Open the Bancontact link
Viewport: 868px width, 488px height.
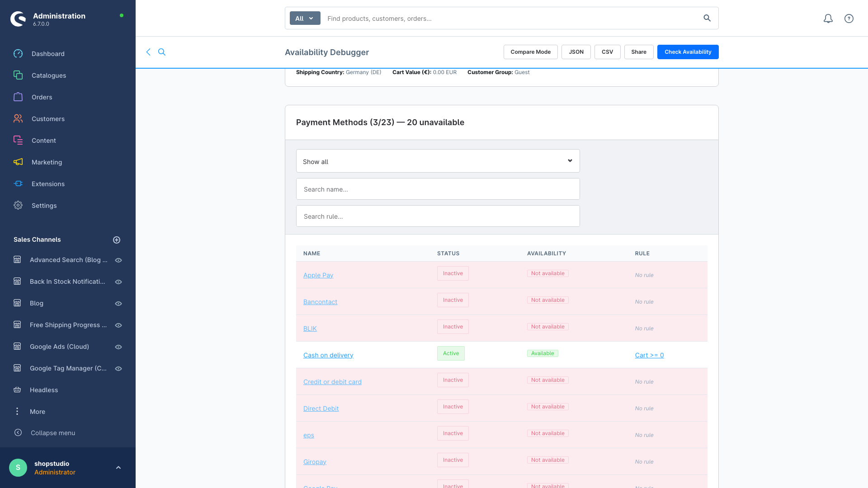[x=320, y=302]
